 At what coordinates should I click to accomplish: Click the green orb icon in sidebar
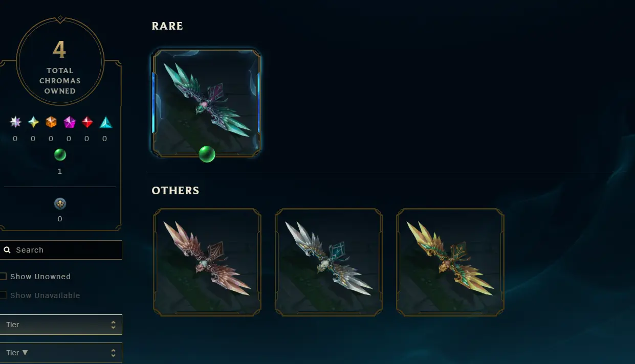tap(60, 154)
